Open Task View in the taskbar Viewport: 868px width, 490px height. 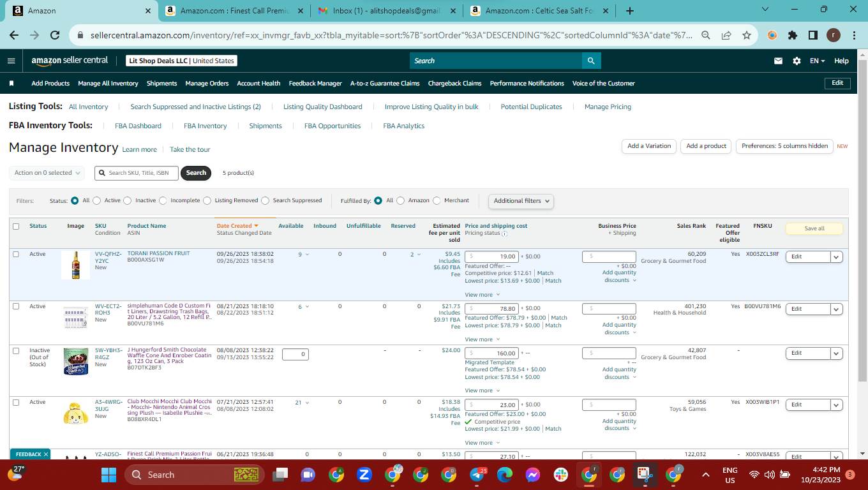tap(280, 475)
